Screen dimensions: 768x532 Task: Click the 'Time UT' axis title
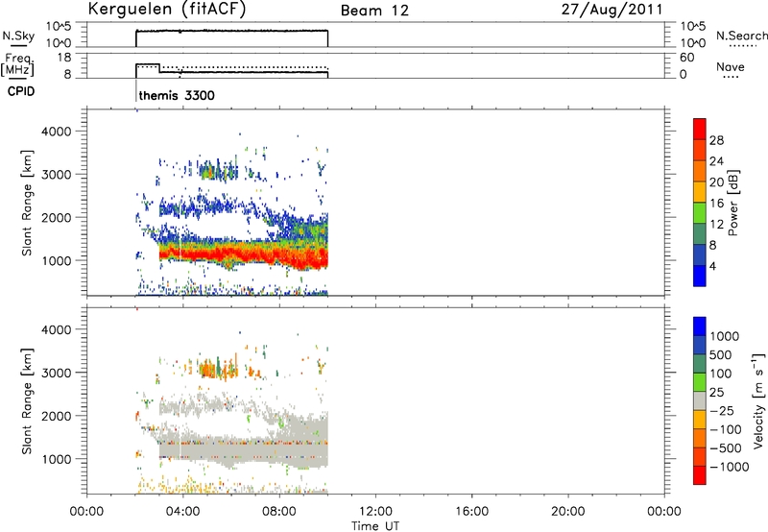point(375,526)
